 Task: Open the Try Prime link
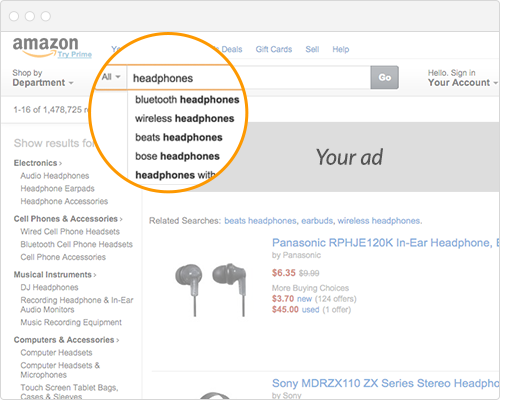tap(75, 54)
